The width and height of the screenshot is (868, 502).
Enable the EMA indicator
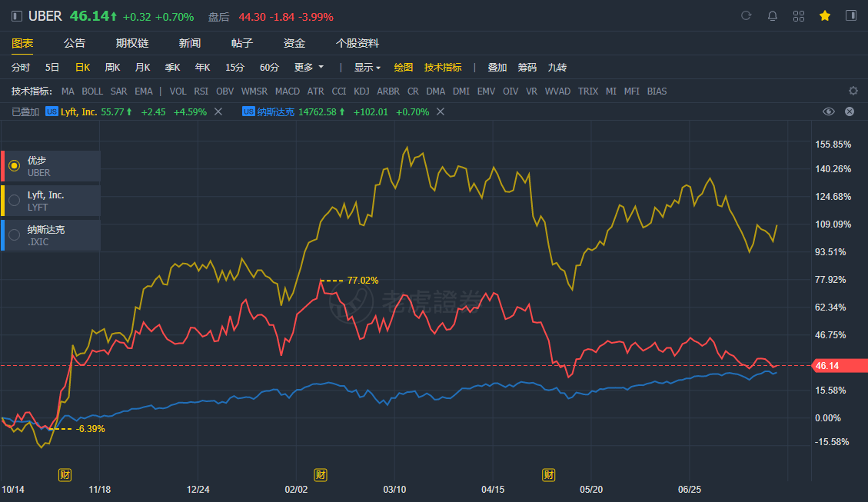(x=143, y=91)
